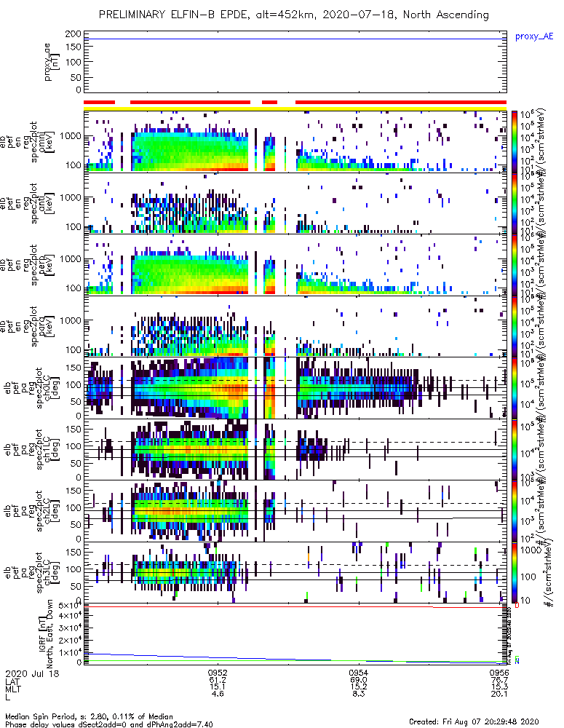
Task: Click the 200 tick on proxy_ae axis
Action: pos(74,33)
